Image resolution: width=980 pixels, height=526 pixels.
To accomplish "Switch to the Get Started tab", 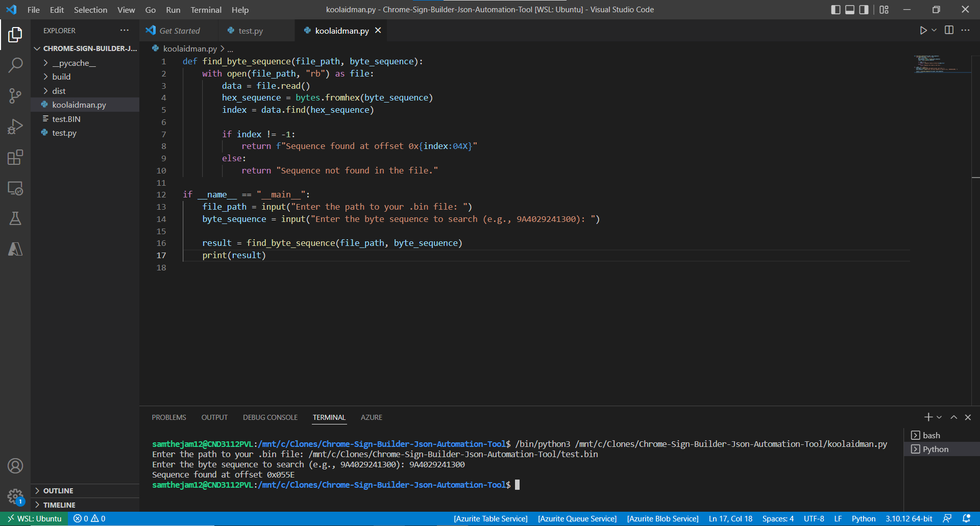I will (179, 31).
